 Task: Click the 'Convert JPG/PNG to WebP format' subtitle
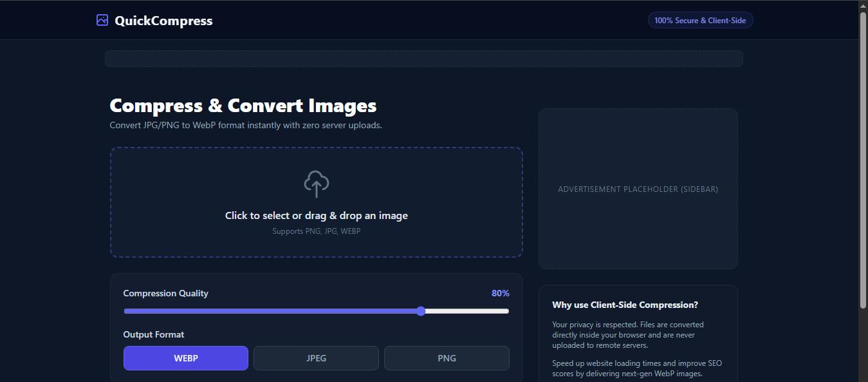246,125
